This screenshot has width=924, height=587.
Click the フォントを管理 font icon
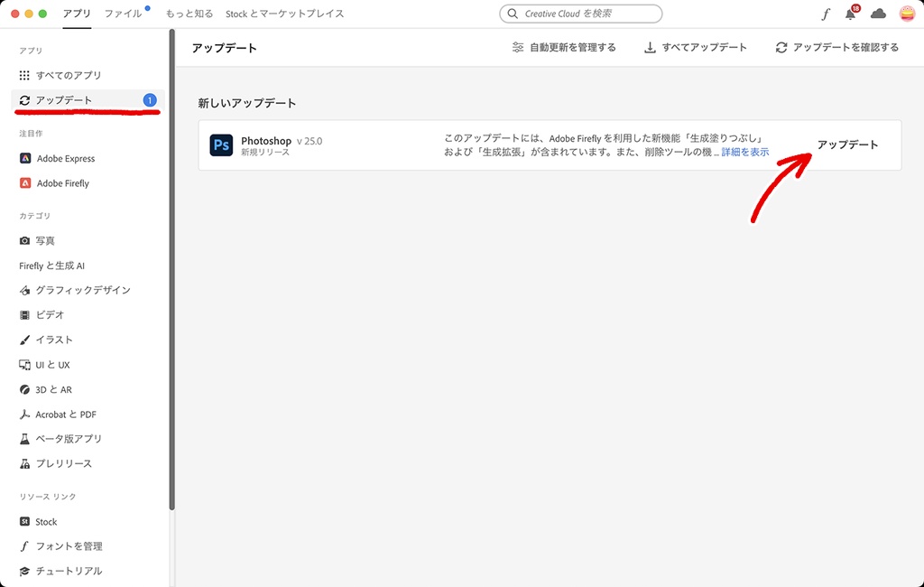(24, 546)
